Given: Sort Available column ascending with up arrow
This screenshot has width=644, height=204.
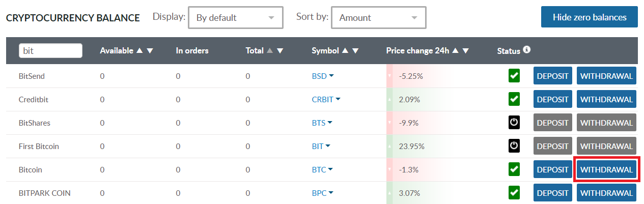Looking at the screenshot, I should pos(139,51).
